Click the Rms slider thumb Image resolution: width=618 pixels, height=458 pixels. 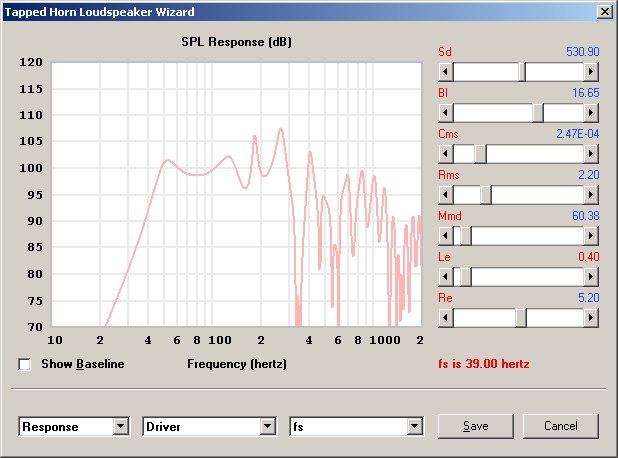click(486, 195)
